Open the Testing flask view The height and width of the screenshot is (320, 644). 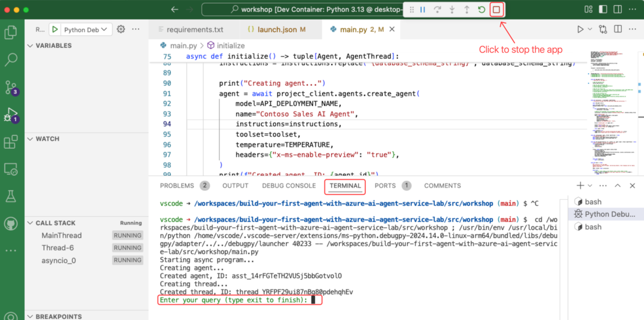(10, 196)
